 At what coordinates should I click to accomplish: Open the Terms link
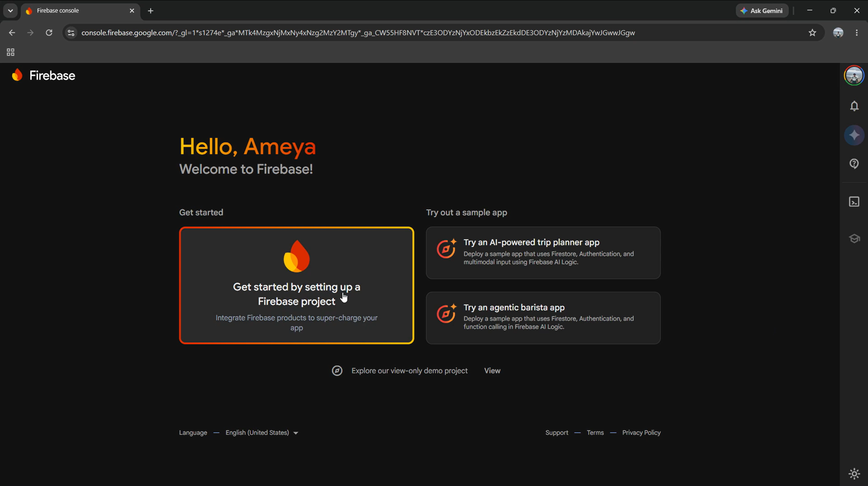pos(595,432)
